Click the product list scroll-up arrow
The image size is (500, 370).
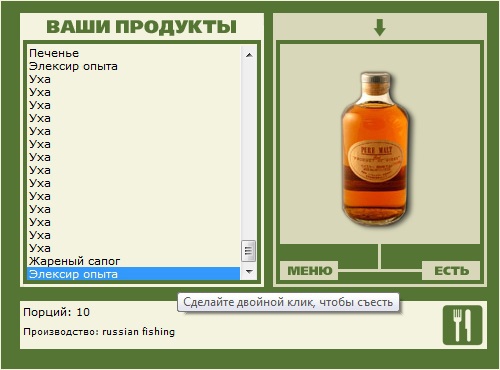click(249, 55)
